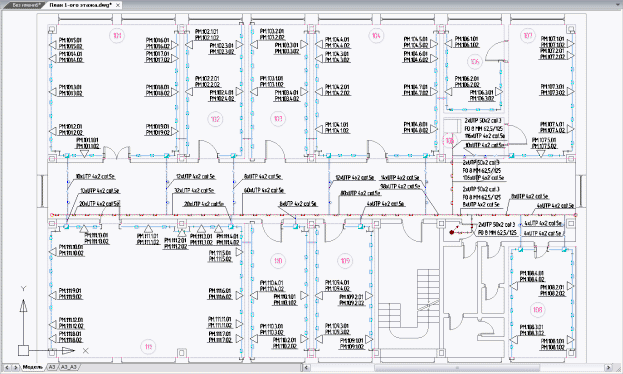Open the Модель layout tab
Image resolution: width=623 pixels, height=374 pixels.
tap(33, 367)
